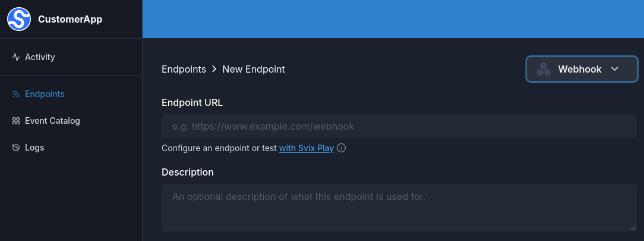Open the Activity page from sidebar

pyautogui.click(x=40, y=57)
